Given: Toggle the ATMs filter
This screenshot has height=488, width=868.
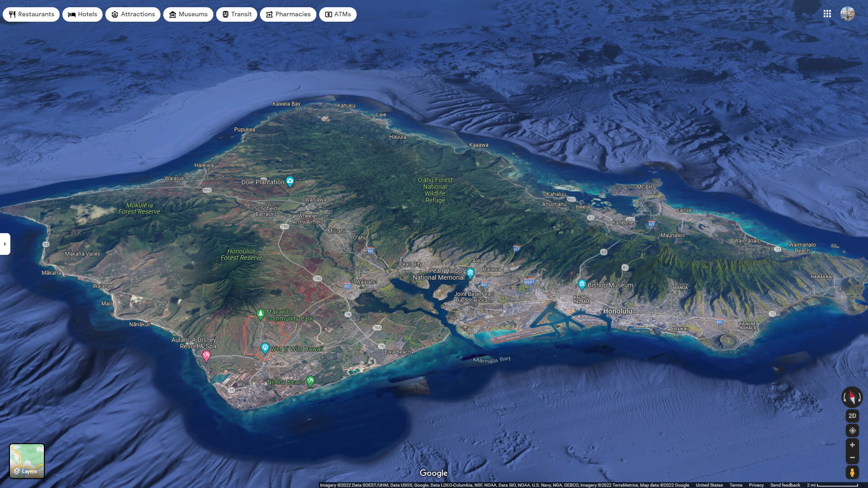Looking at the screenshot, I should tap(338, 14).
